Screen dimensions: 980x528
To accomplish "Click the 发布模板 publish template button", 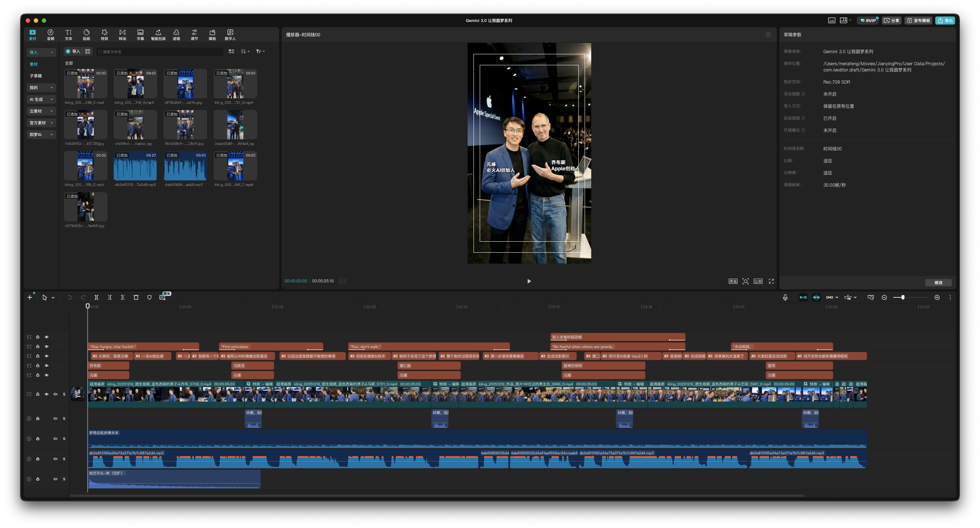I will (x=918, y=21).
